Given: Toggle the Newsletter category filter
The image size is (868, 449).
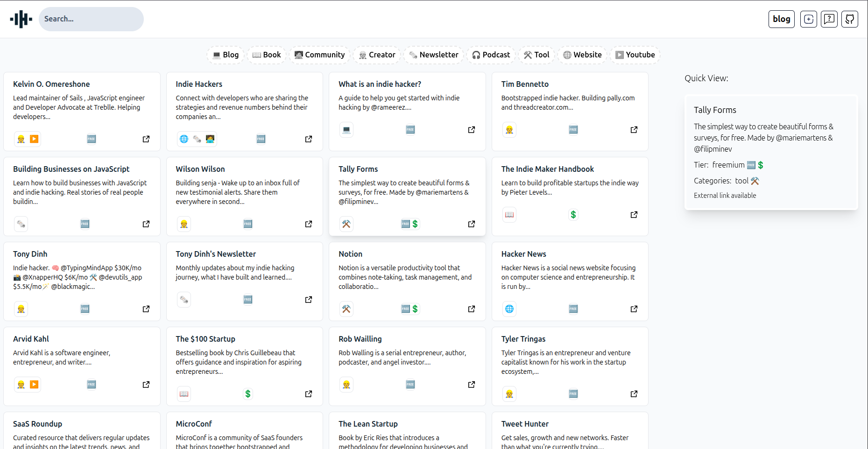Looking at the screenshot, I should tap(433, 55).
